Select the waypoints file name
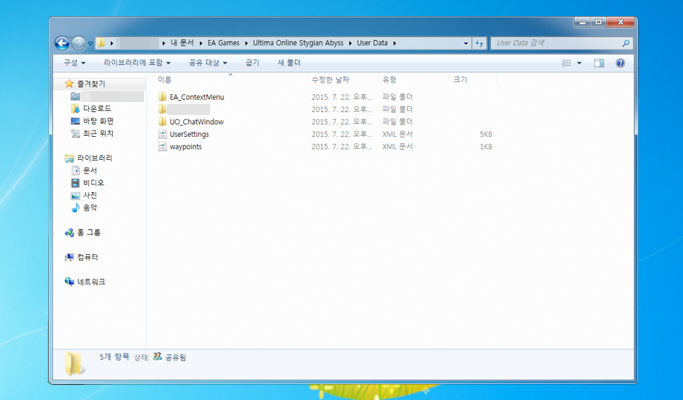Screen dimensions: 683x400 tap(186, 147)
